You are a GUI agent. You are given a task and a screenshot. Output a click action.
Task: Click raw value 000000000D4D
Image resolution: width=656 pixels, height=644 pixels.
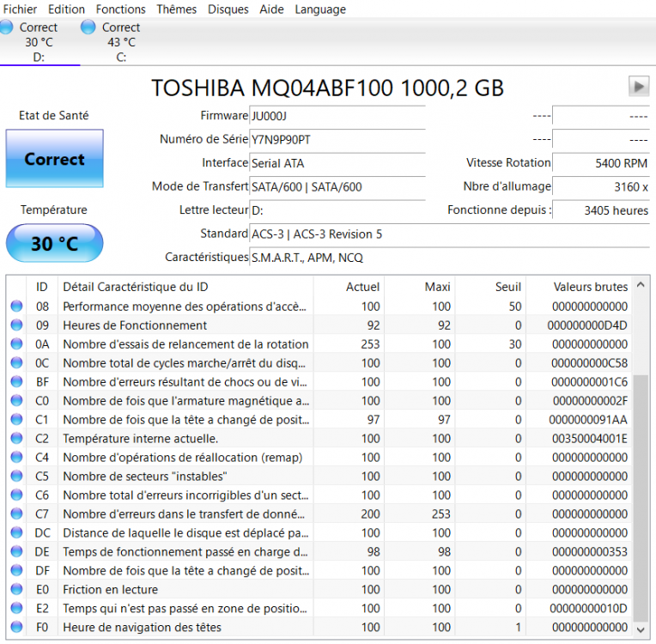click(587, 325)
